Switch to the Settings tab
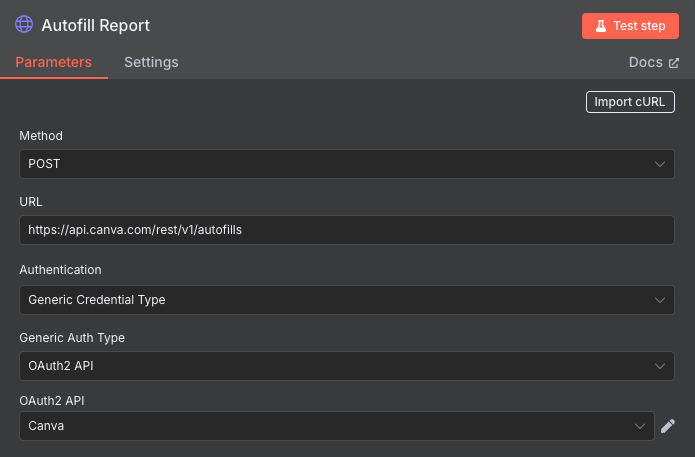The height and width of the screenshot is (457, 695). click(151, 62)
